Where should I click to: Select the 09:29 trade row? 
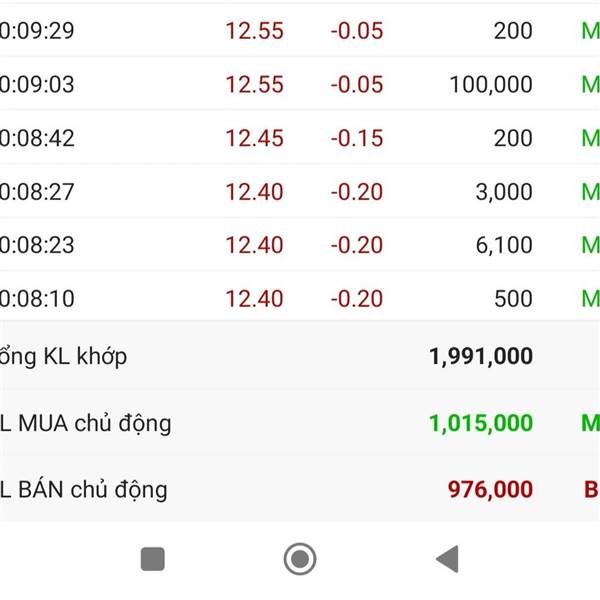pyautogui.click(x=300, y=31)
